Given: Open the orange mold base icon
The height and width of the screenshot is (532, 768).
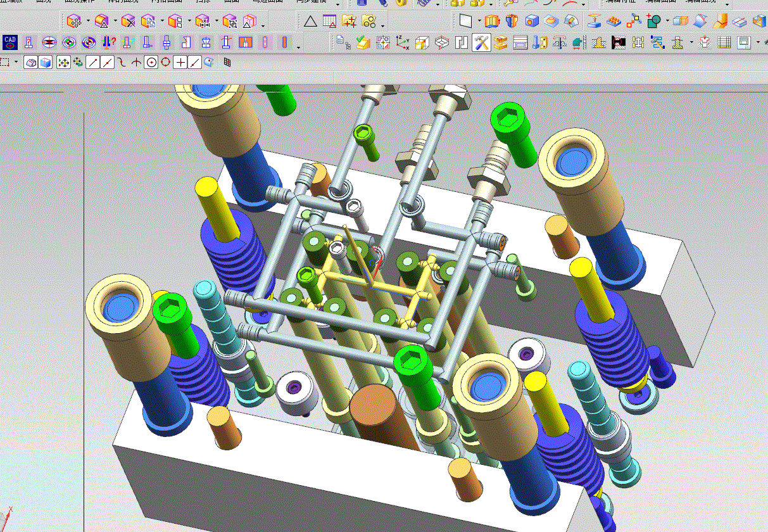Looking at the screenshot, I should (x=501, y=42).
